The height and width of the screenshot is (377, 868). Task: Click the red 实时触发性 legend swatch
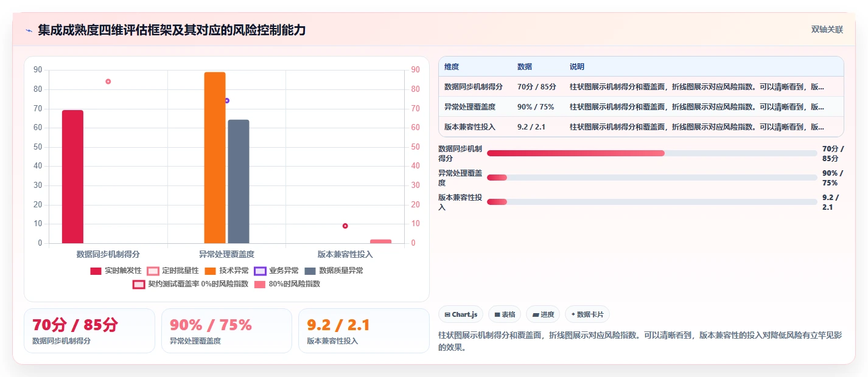tap(96, 271)
